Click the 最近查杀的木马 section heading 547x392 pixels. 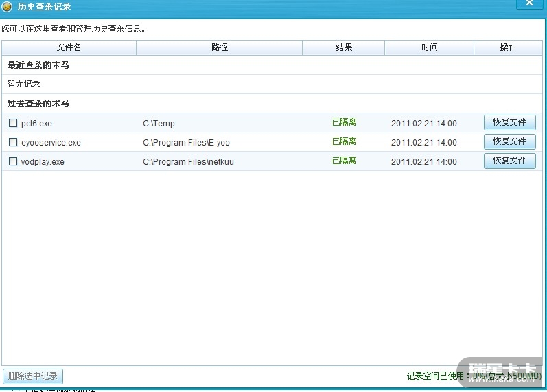(x=38, y=65)
